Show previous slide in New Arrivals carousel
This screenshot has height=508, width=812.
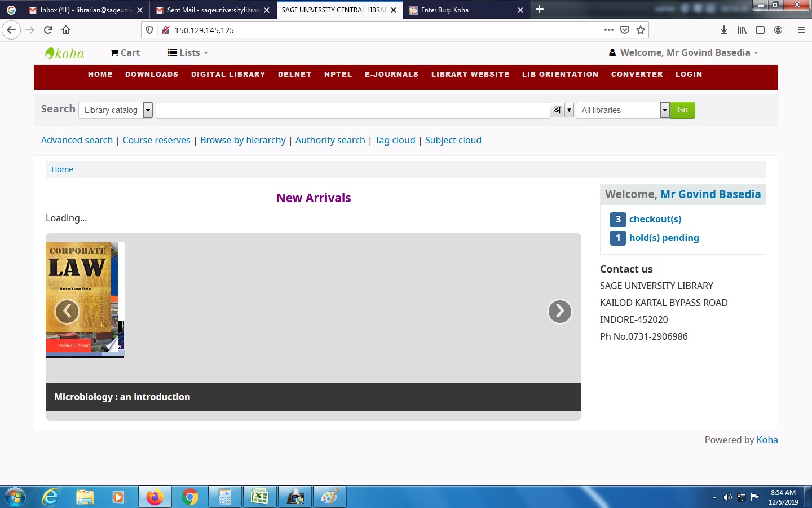[67, 311]
